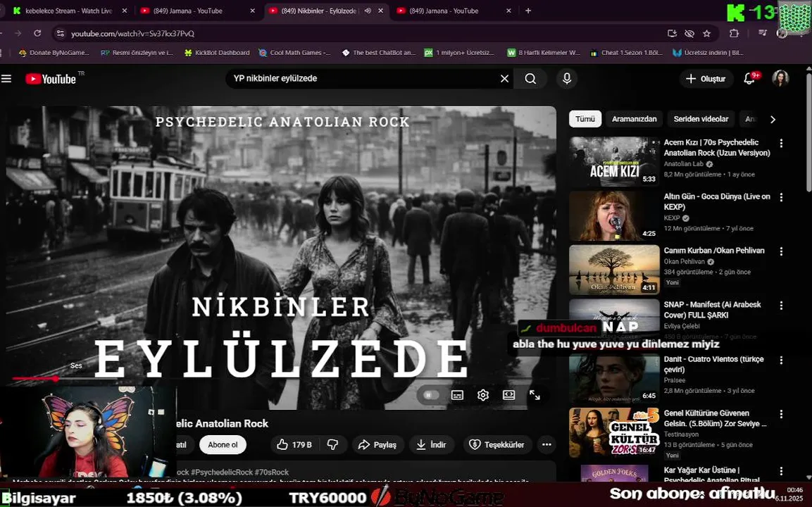Screen dimensions: 812x507
Task: Dislike the video with thumbs-down
Action: coord(332,445)
